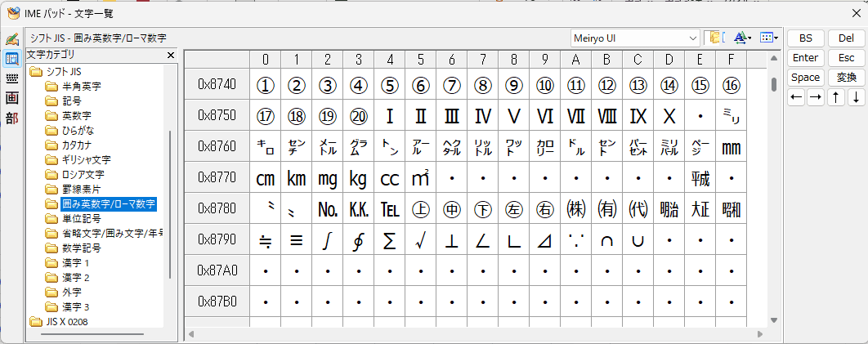Insert the circled 上 character

(421, 208)
